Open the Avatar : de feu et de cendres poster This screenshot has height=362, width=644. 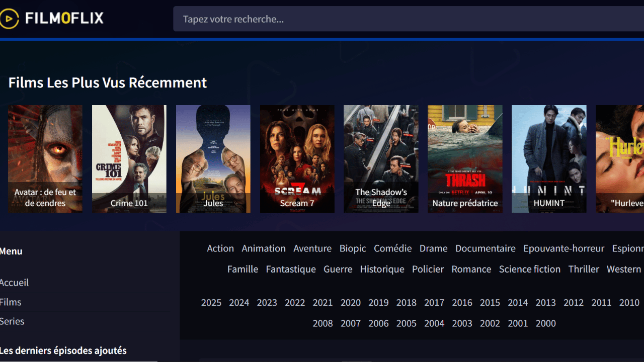45,159
